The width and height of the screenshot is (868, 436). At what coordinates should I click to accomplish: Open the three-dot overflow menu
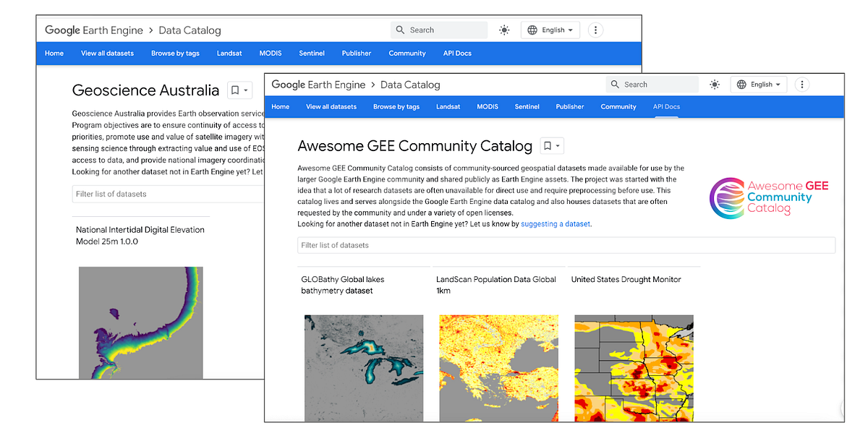pos(802,85)
